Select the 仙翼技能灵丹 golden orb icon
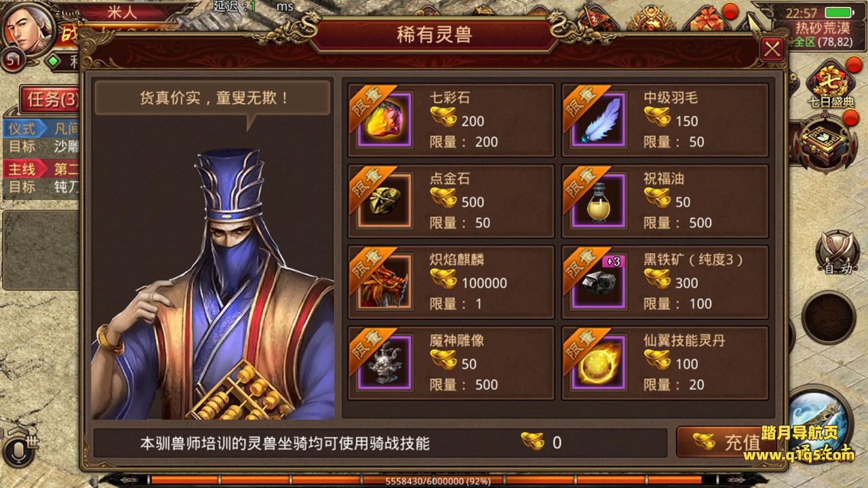 [x=597, y=363]
